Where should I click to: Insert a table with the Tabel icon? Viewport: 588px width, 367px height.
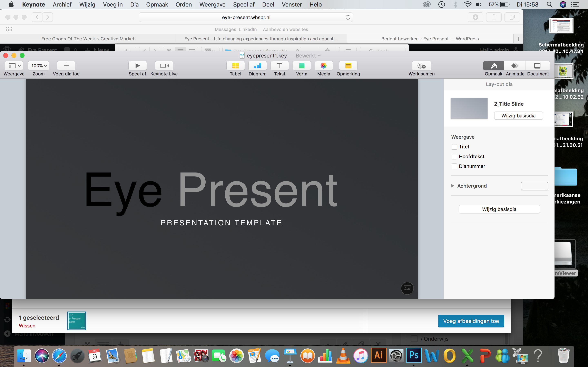[235, 65]
